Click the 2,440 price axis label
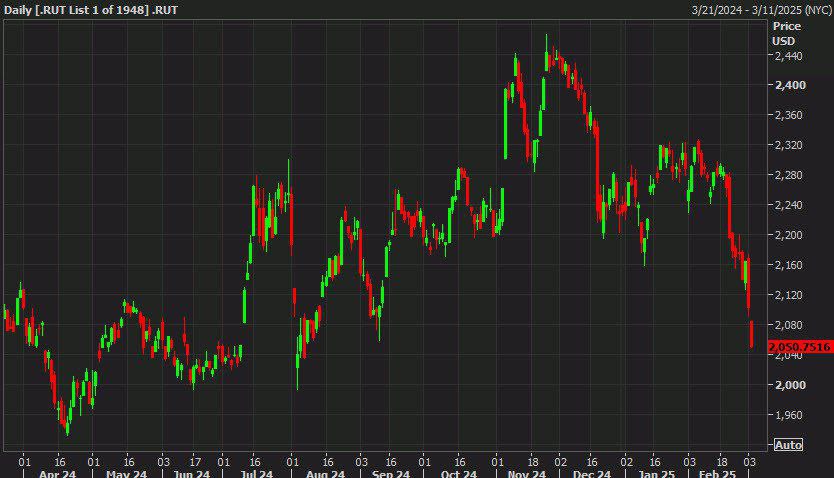This screenshot has height=478, width=834. (789, 55)
